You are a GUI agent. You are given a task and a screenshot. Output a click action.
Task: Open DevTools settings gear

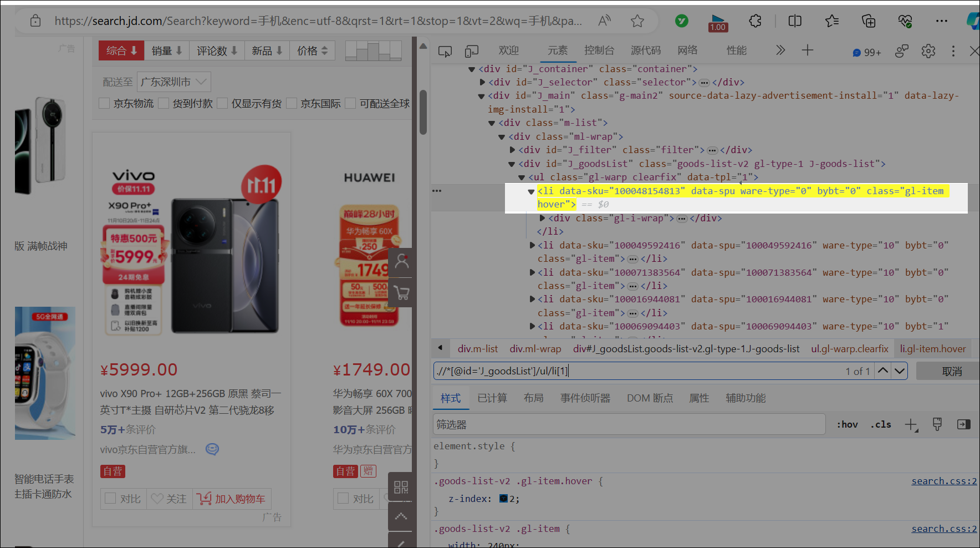(x=928, y=51)
